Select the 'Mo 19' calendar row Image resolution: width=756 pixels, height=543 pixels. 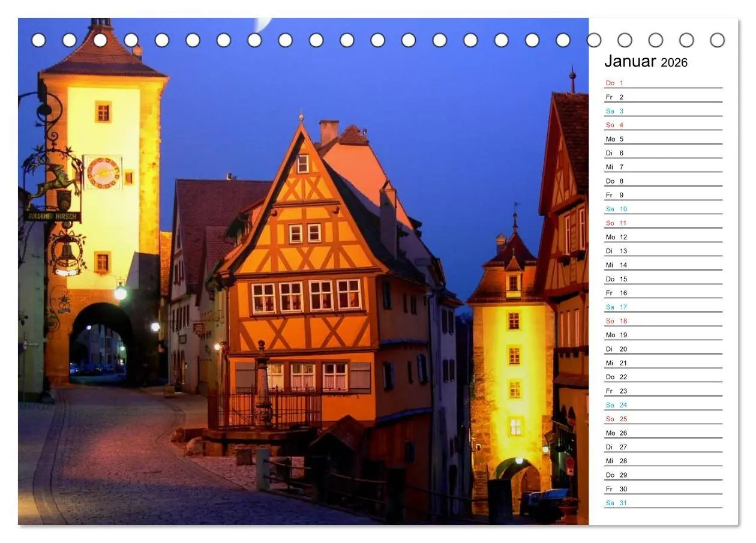663,335
